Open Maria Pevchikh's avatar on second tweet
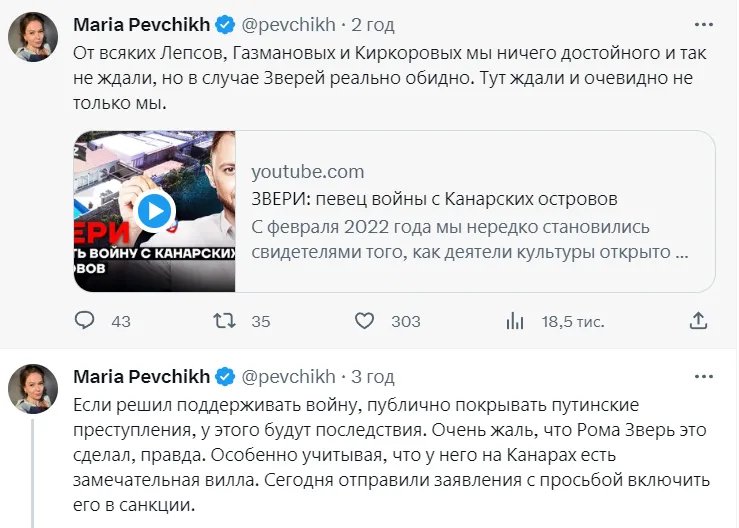 point(33,389)
